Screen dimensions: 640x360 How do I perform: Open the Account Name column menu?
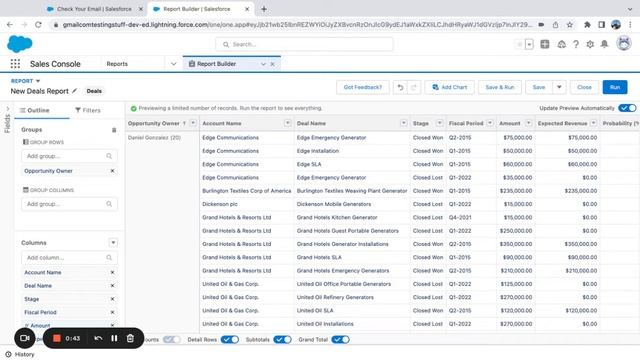288,123
